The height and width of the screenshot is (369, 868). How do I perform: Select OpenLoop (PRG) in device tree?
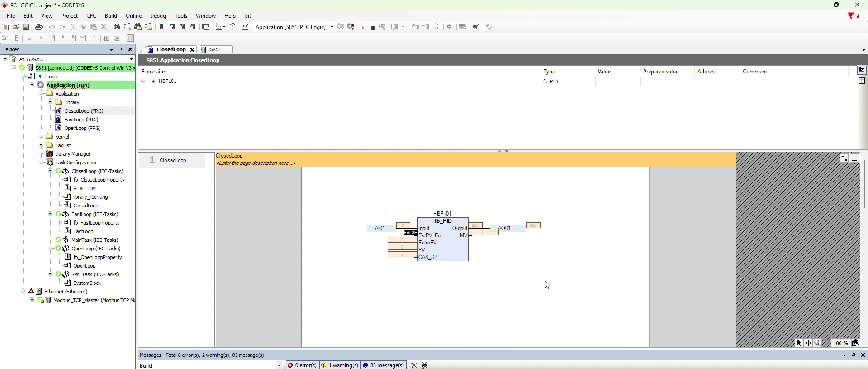click(82, 128)
